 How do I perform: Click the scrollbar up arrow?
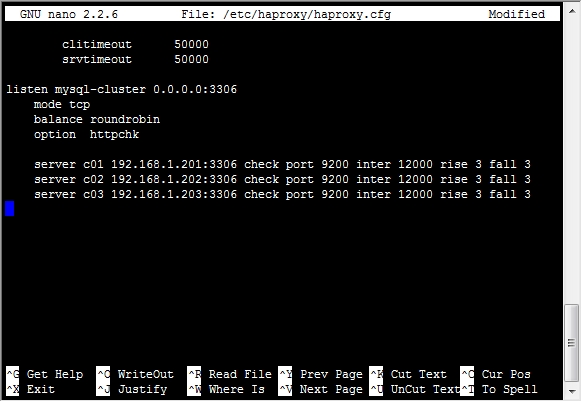572,11
